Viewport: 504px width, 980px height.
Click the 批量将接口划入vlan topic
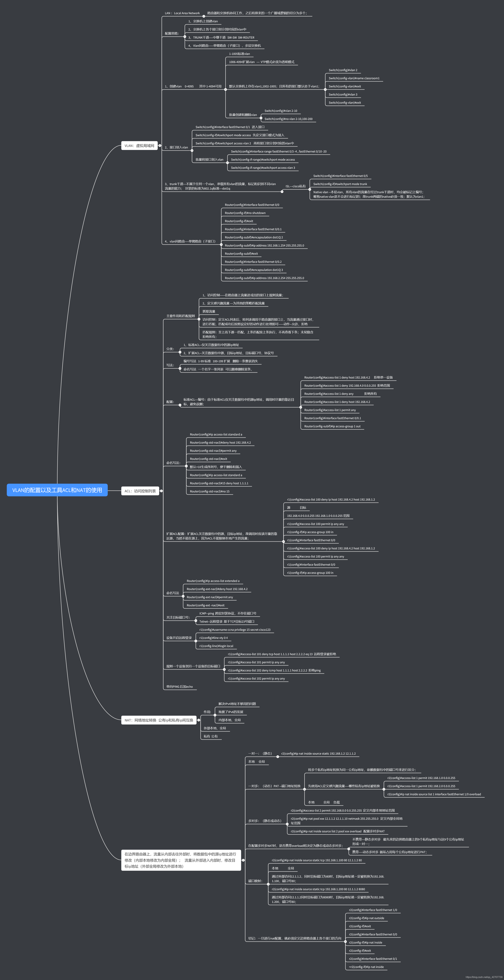pyautogui.click(x=209, y=160)
